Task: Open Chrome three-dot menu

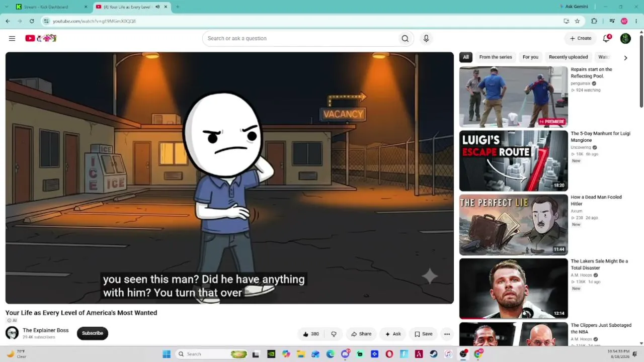Action: coord(636,21)
